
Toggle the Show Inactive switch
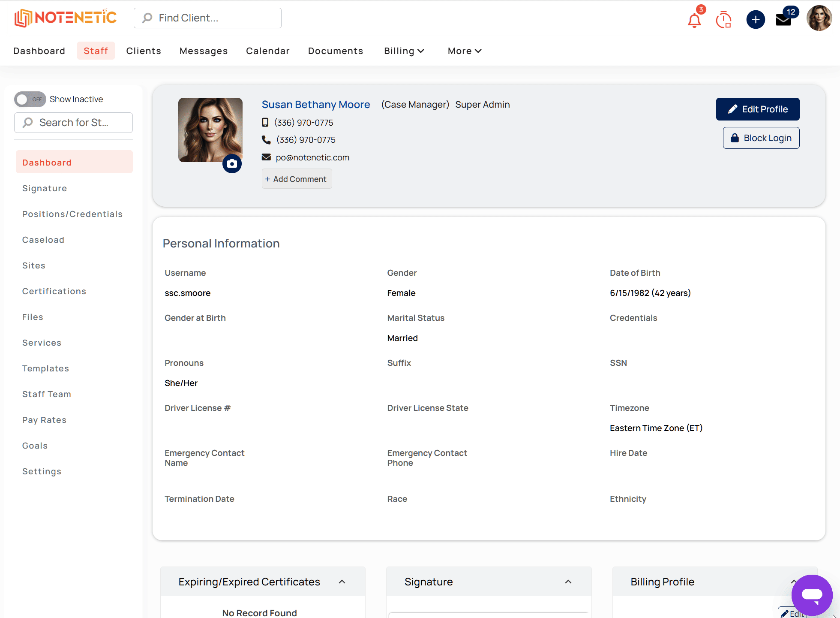pyautogui.click(x=30, y=99)
